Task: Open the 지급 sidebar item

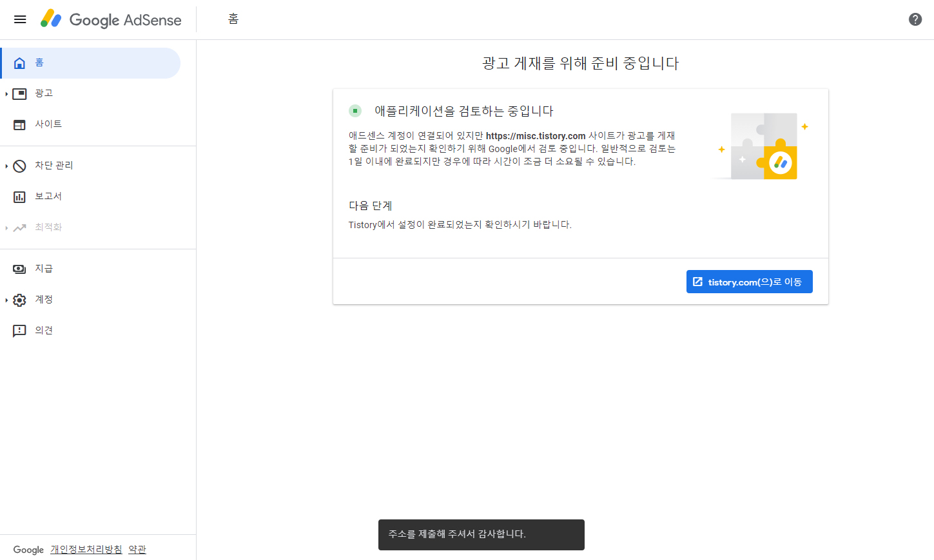Action: [90, 269]
